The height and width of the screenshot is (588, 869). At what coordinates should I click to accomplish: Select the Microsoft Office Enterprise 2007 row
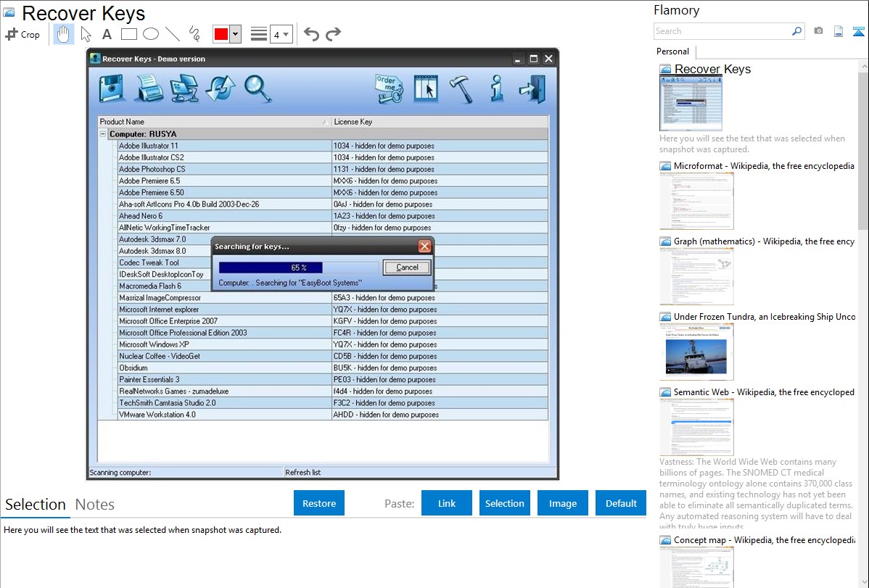tap(332, 321)
